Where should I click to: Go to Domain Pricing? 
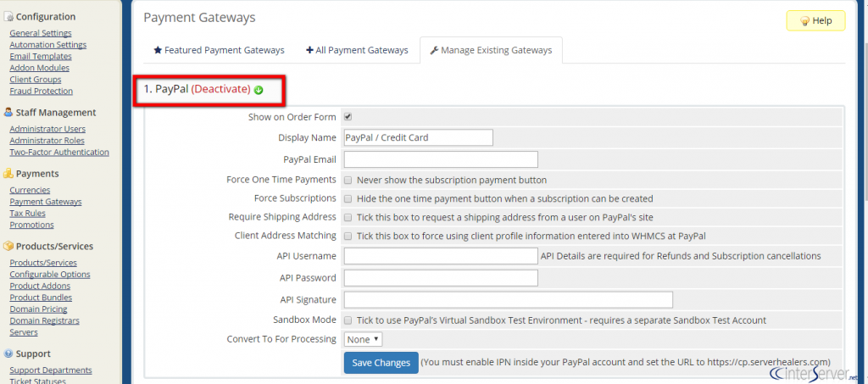coord(38,309)
